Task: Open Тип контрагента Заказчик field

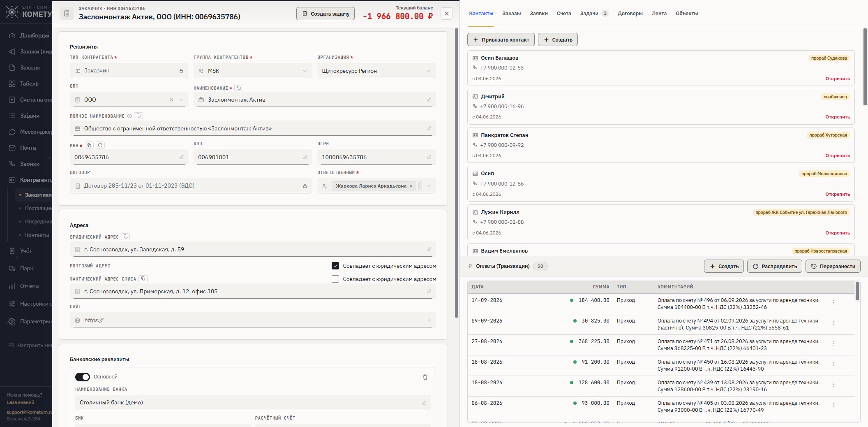Action: tap(129, 71)
